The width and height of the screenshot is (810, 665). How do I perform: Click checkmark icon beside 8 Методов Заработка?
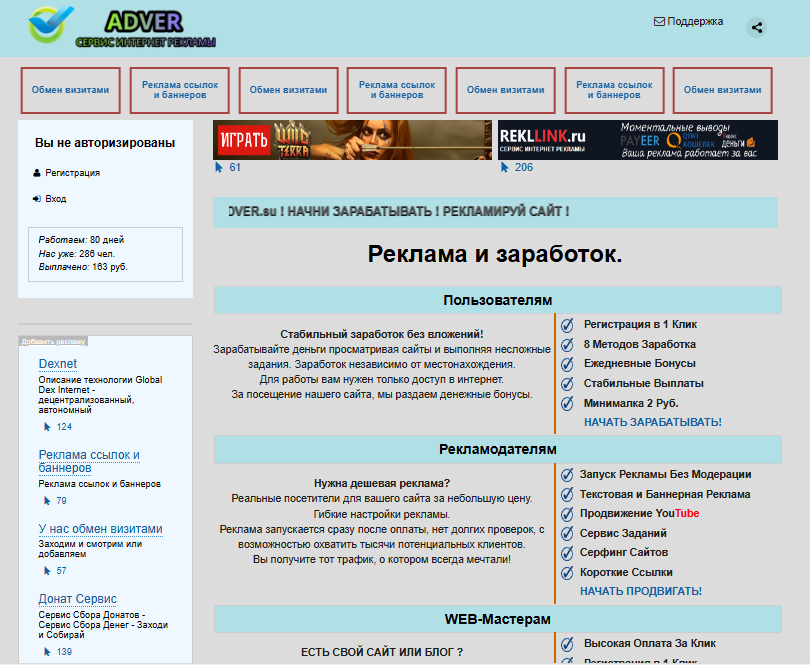567,345
